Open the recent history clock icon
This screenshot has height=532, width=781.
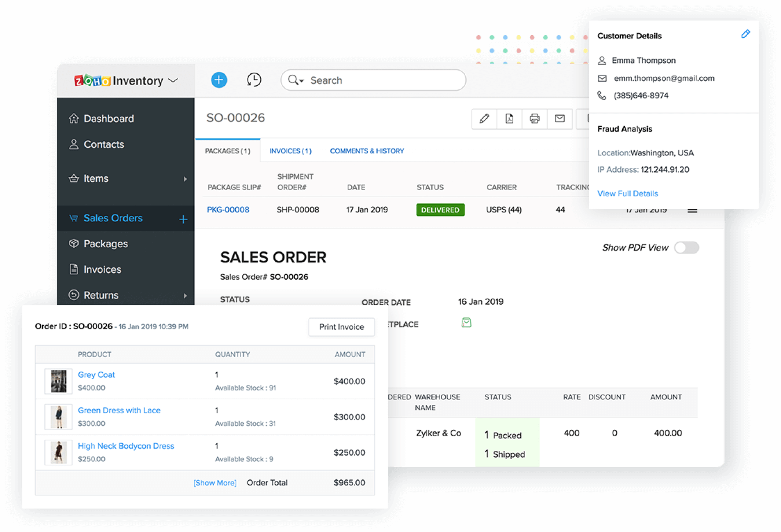click(253, 80)
